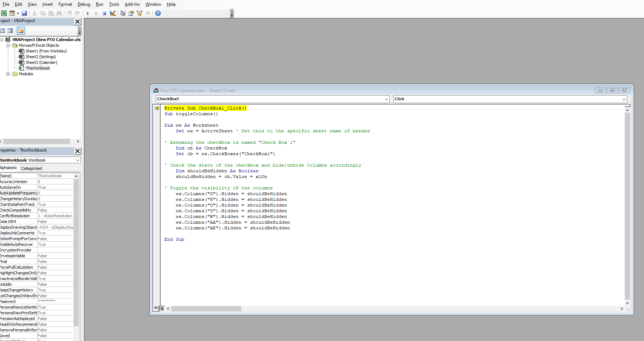Open the Edit menu
The image size is (644, 341).
pyautogui.click(x=19, y=4)
